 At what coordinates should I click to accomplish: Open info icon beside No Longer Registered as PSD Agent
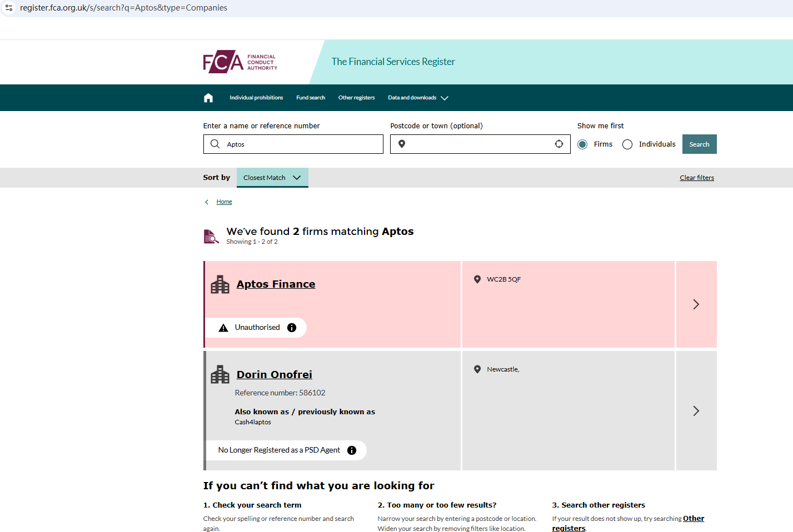pyautogui.click(x=352, y=450)
